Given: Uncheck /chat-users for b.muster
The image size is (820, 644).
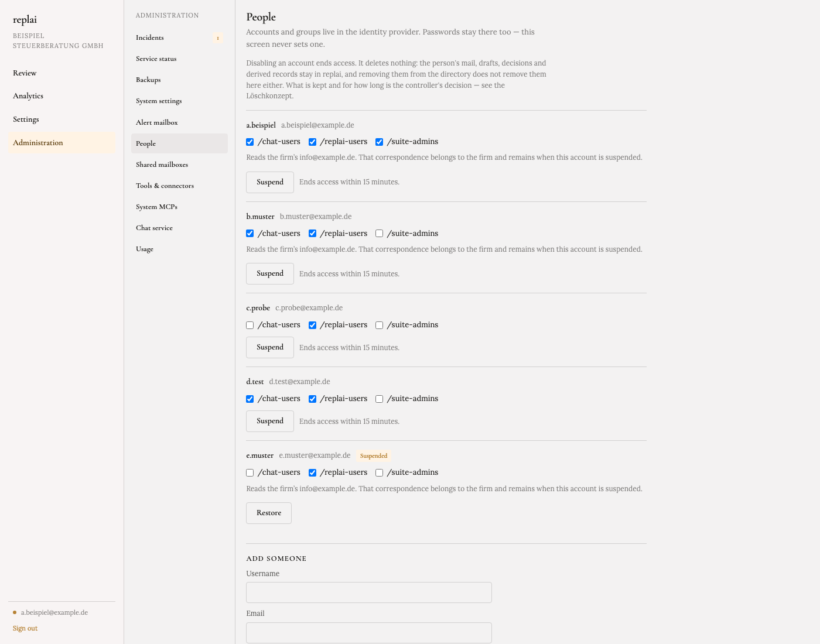Looking at the screenshot, I should click(x=250, y=234).
